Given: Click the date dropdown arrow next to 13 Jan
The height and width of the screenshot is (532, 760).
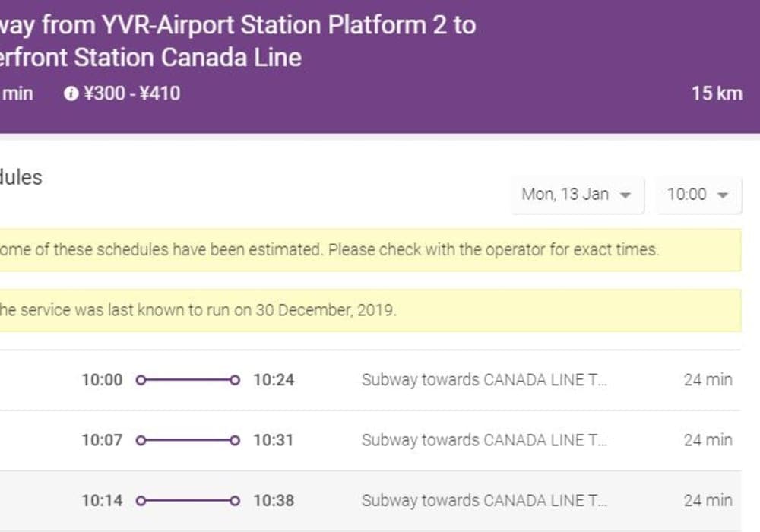Looking at the screenshot, I should tap(625, 195).
